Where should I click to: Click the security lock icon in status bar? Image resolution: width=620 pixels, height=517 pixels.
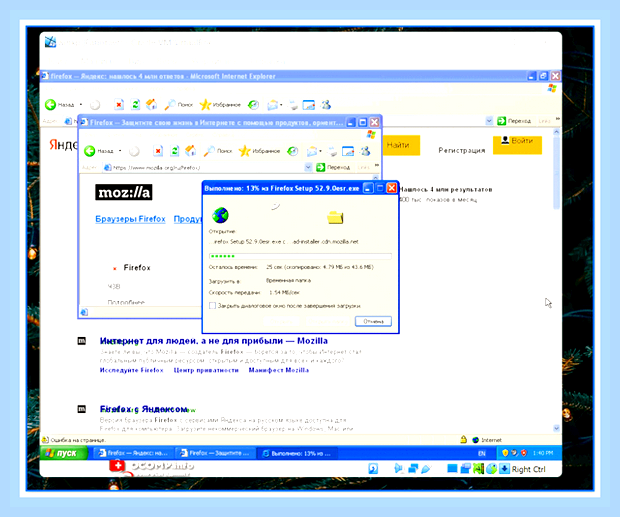(463, 440)
